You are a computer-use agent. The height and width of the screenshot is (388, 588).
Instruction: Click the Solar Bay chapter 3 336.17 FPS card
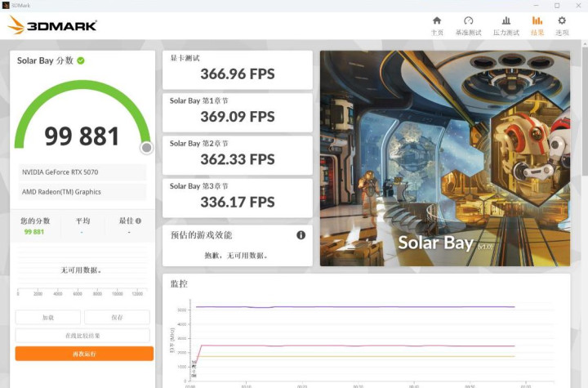click(x=238, y=198)
